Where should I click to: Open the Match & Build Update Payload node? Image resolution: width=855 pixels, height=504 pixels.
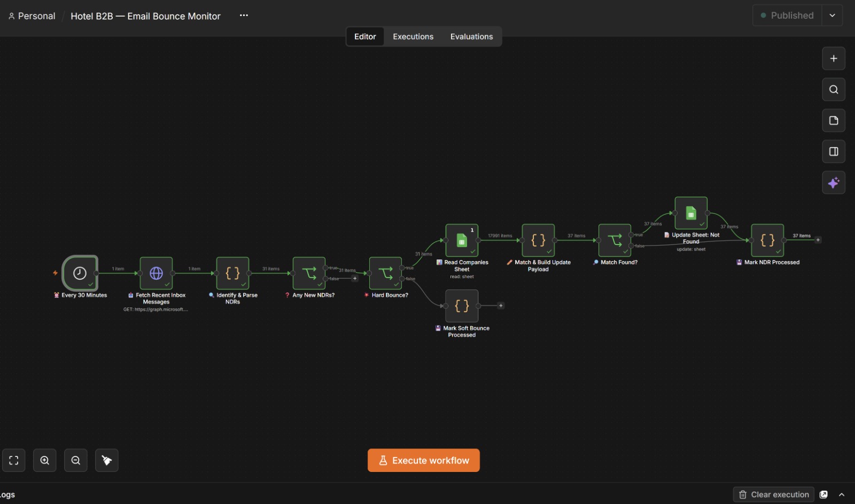(x=538, y=240)
